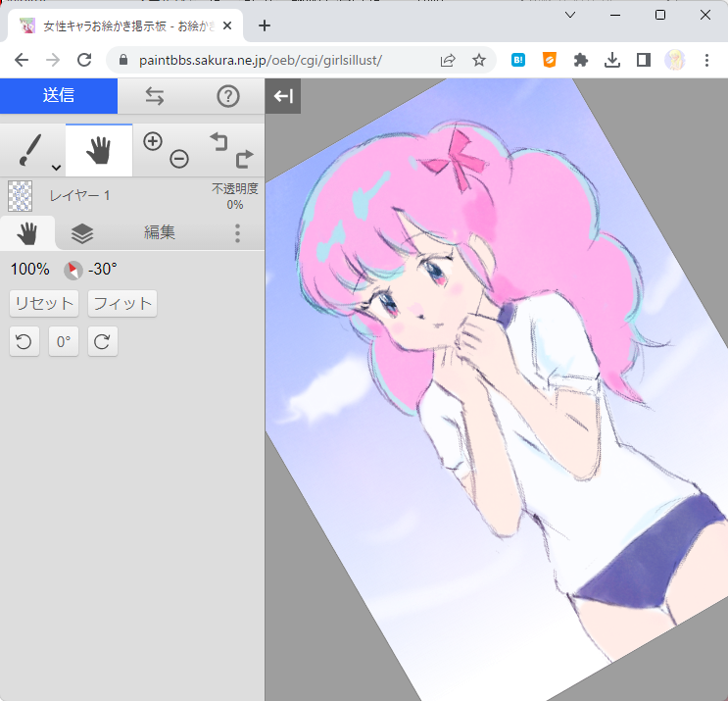The image size is (728, 701).
Task: Zoom in with the plus magnifier icon
Action: (x=153, y=141)
